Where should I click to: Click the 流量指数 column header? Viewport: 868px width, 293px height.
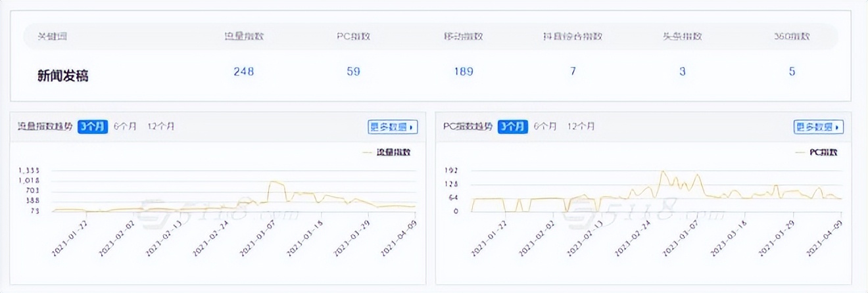point(244,37)
